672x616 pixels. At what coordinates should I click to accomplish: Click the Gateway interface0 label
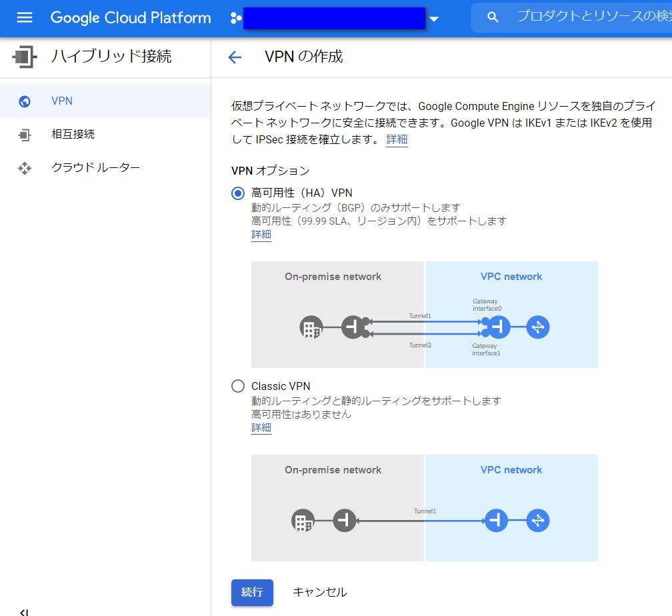pos(487,305)
